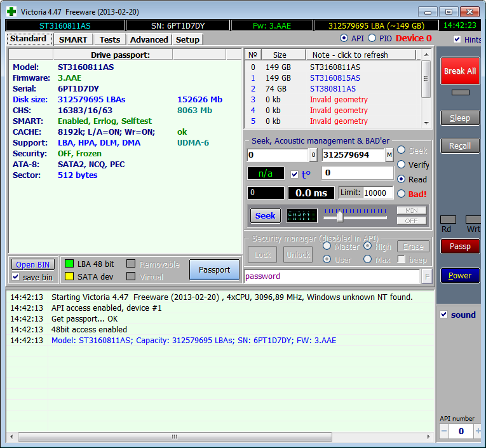Switch to the Standard tab

[x=29, y=39]
